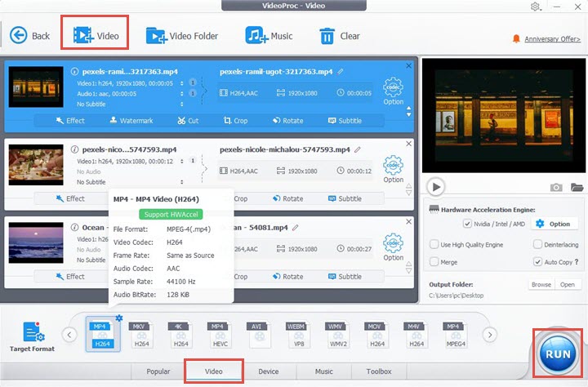The height and width of the screenshot is (387, 588).
Task: Browse for output folder
Action: point(541,285)
